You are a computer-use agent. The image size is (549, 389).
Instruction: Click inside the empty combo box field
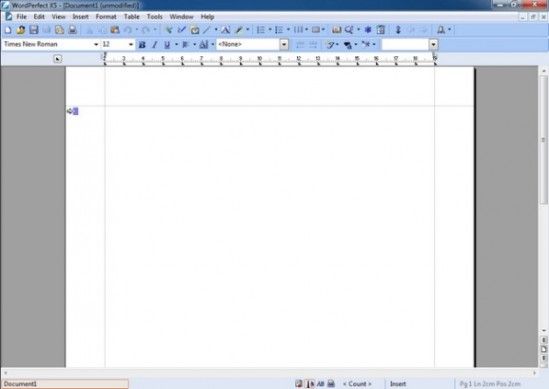(x=405, y=44)
